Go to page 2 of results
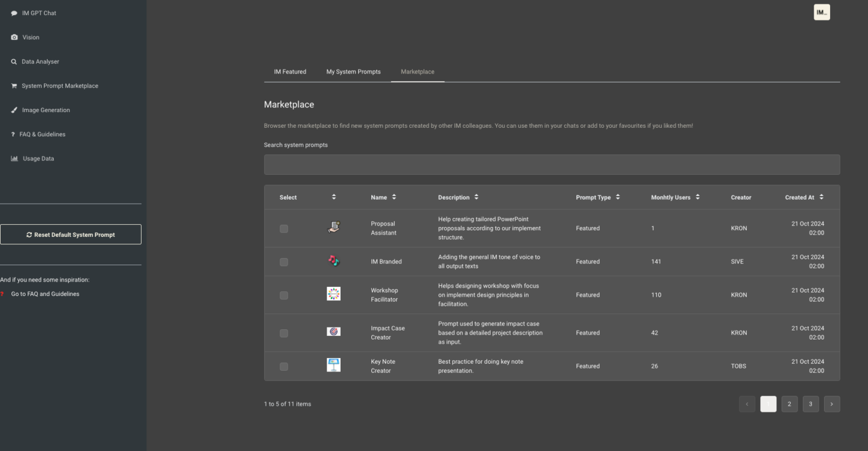This screenshot has width=868, height=451. (x=789, y=404)
